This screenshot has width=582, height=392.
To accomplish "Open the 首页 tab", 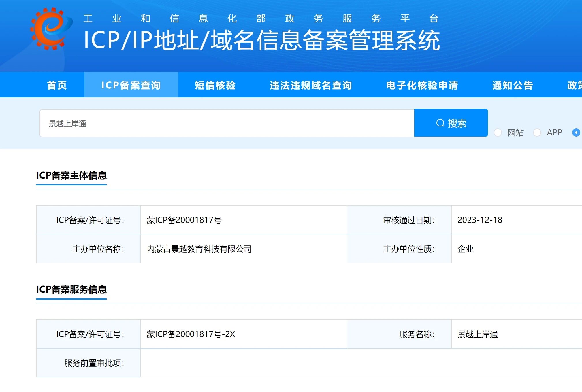I will coord(57,85).
